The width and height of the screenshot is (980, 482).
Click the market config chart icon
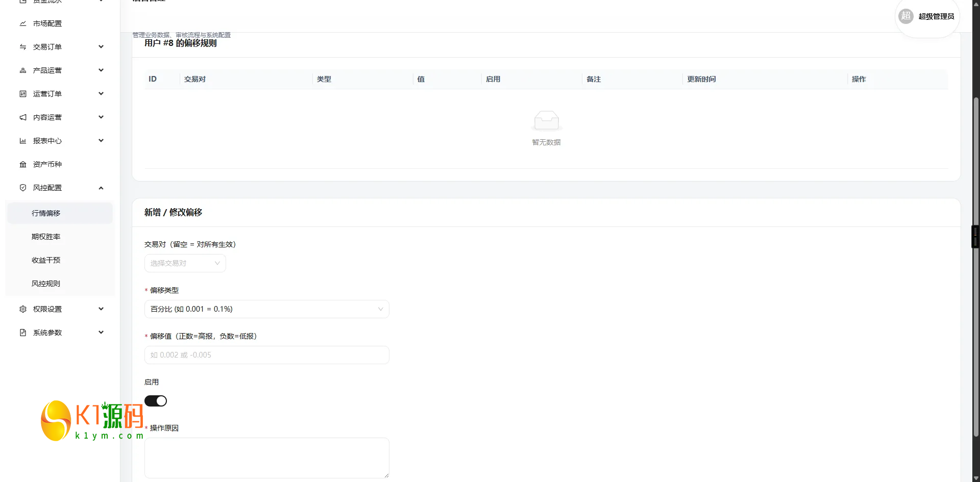pyautogui.click(x=23, y=23)
